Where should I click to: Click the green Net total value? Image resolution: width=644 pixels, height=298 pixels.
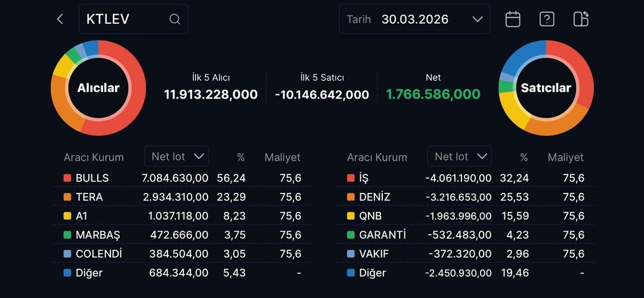433,94
